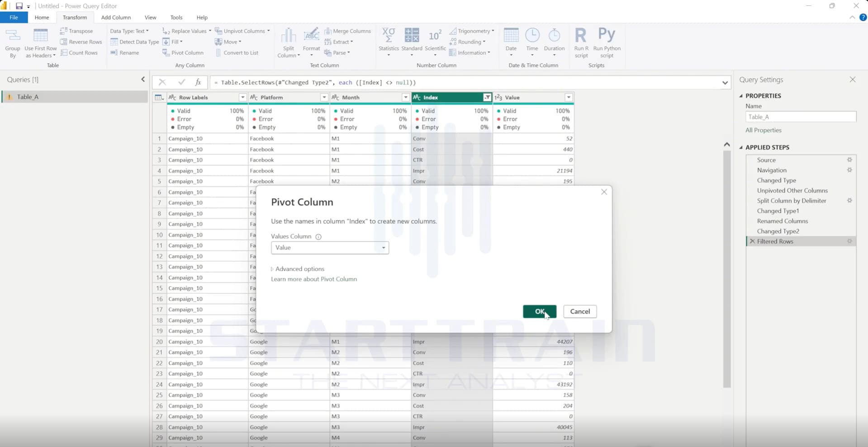Open the Data Type: Text dropdown
868x447 pixels.
[x=129, y=31]
